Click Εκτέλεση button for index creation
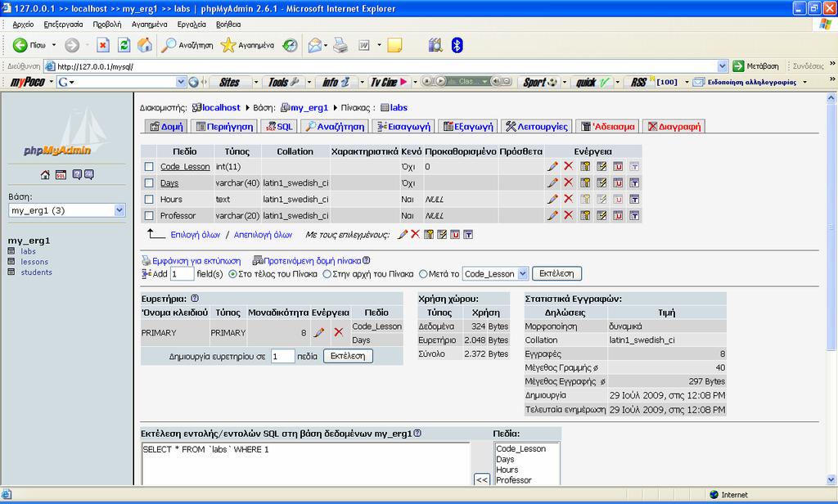 tap(348, 356)
